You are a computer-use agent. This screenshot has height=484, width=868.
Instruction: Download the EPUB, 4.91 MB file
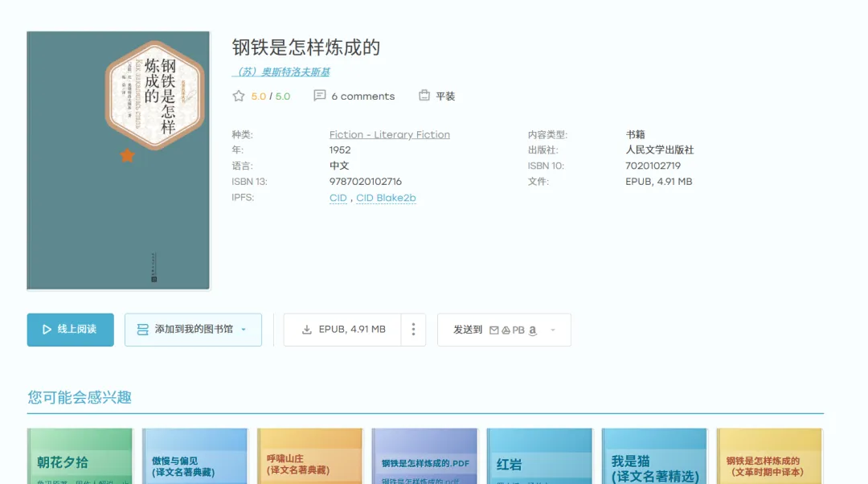point(342,330)
